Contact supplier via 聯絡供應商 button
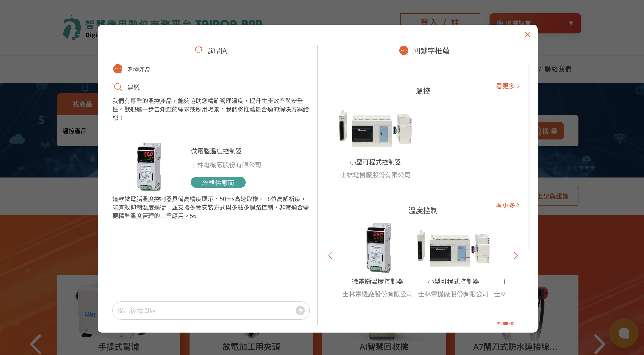644x355 pixels. [x=218, y=182]
